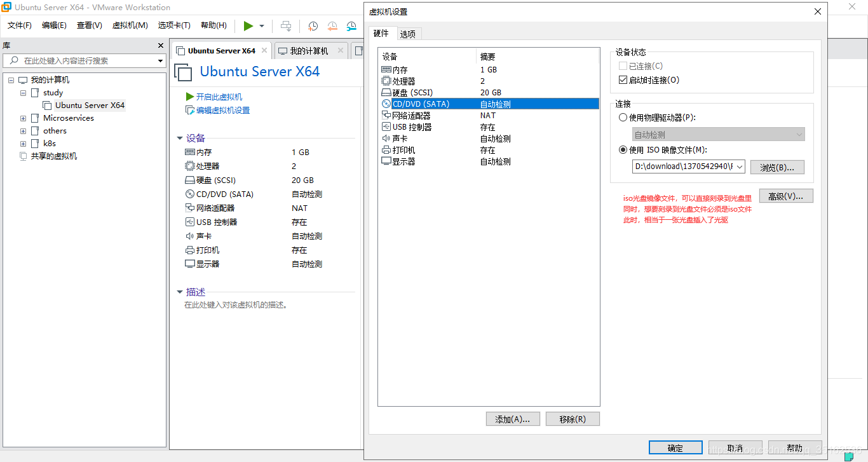
Task: Toggle the 已连接(C) checkbox
Action: point(623,66)
